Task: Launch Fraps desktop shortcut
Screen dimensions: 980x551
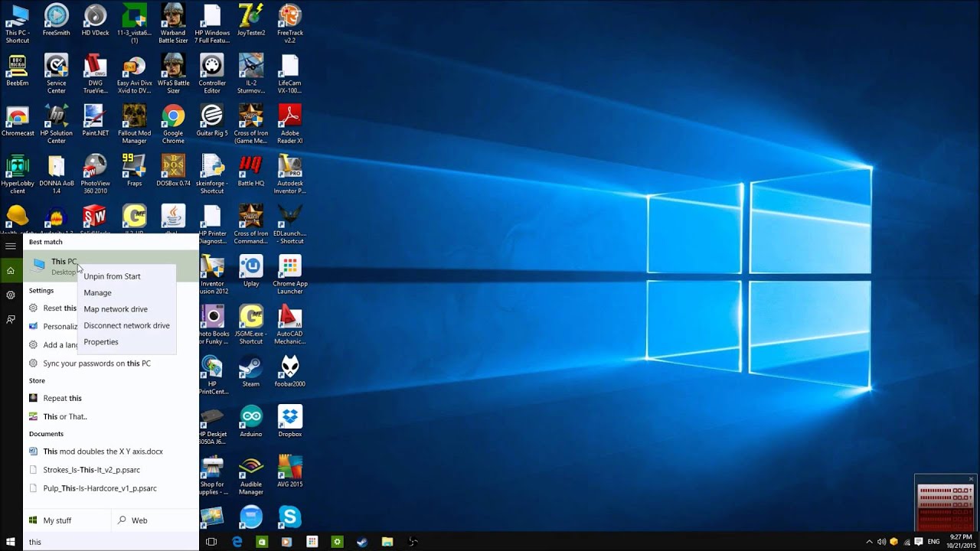Action: (134, 171)
